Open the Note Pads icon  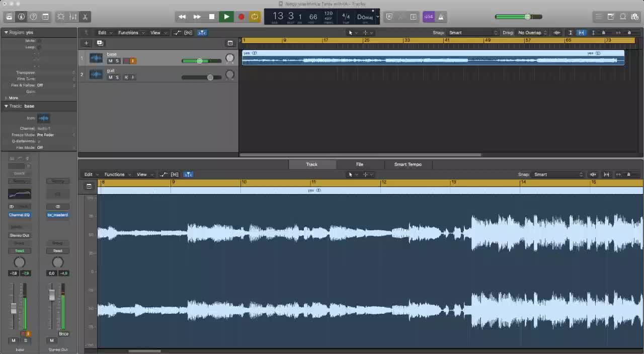tap(611, 17)
